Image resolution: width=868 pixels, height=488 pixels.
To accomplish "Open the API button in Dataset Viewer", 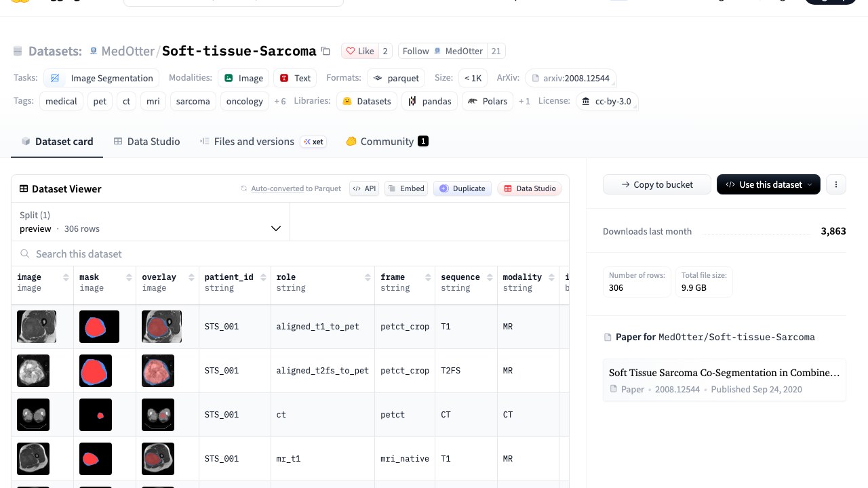I will pos(364,188).
